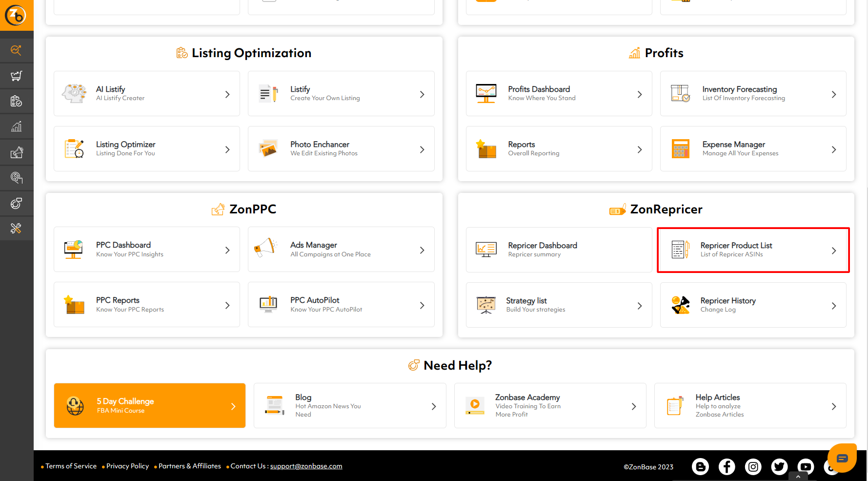Open the product research magnifier sidebar icon
Image resolution: width=868 pixels, height=481 pixels.
17,50
